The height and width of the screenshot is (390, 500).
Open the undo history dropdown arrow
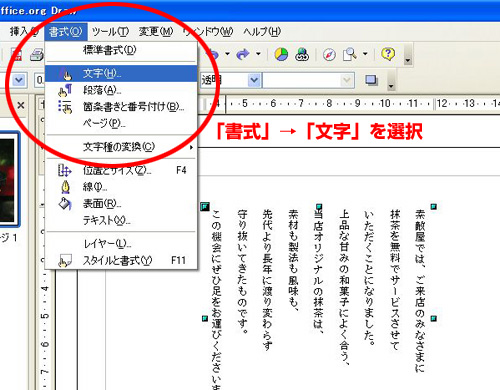(x=227, y=54)
